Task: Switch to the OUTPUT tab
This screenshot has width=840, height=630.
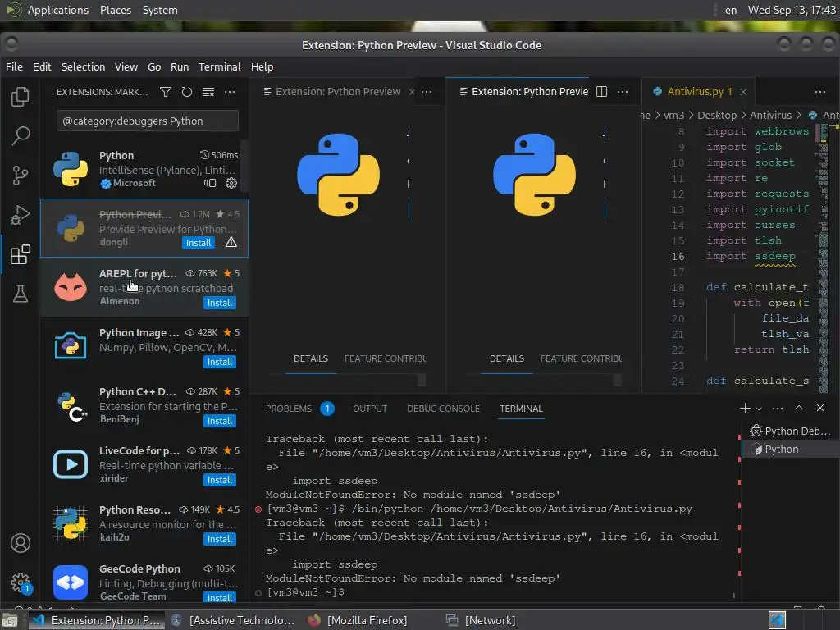Action: click(370, 409)
